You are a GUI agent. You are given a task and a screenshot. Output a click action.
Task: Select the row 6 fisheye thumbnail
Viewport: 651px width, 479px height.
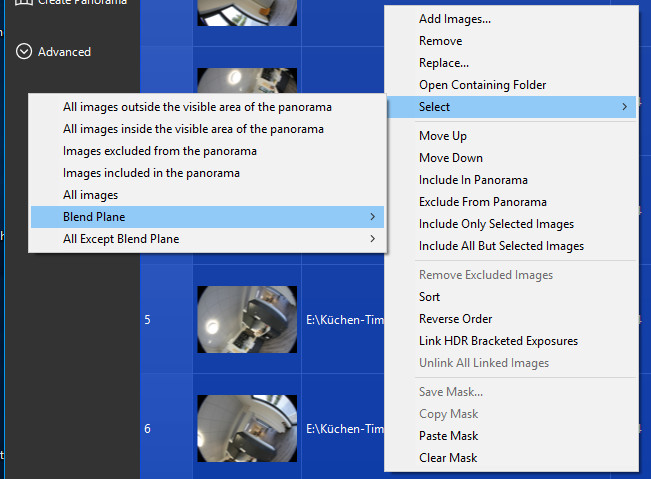[247, 428]
